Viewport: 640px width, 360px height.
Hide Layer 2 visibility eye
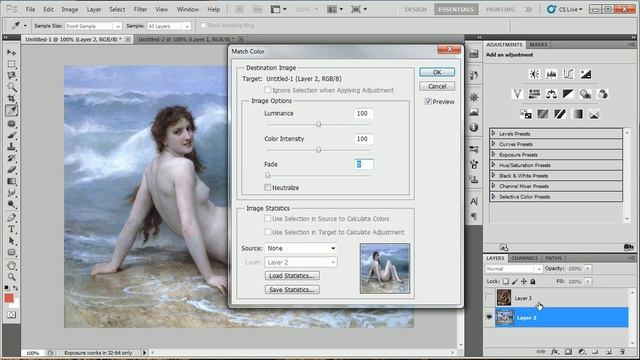[x=489, y=317]
